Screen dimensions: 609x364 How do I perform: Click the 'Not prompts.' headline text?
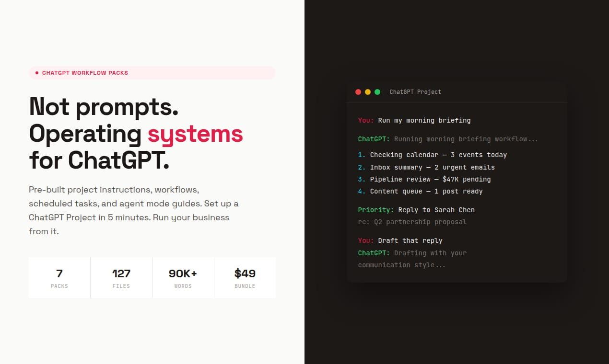pos(104,107)
